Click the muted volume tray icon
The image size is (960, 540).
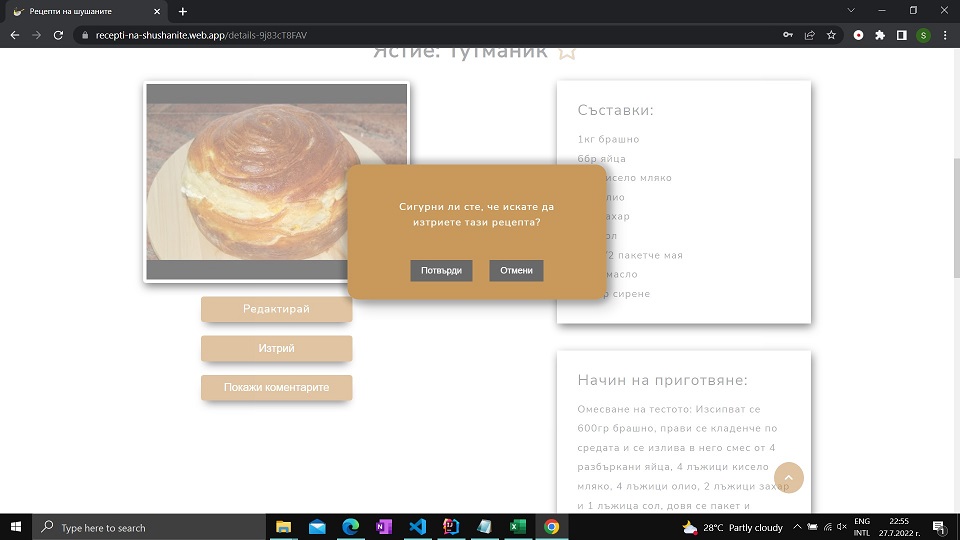842,527
